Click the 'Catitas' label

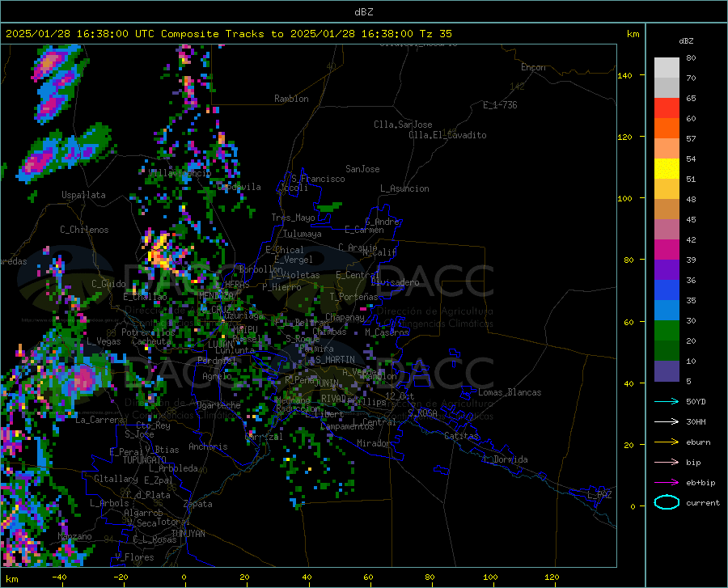coord(461,436)
